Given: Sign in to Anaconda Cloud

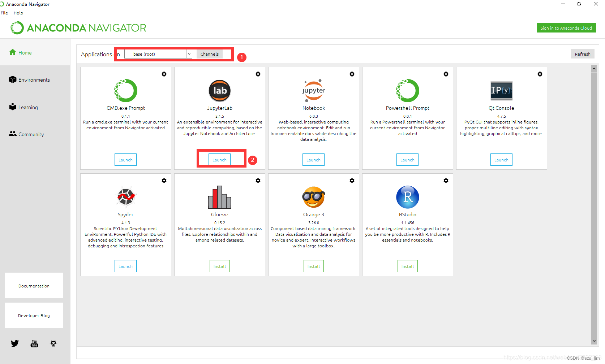Looking at the screenshot, I should 566,28.
